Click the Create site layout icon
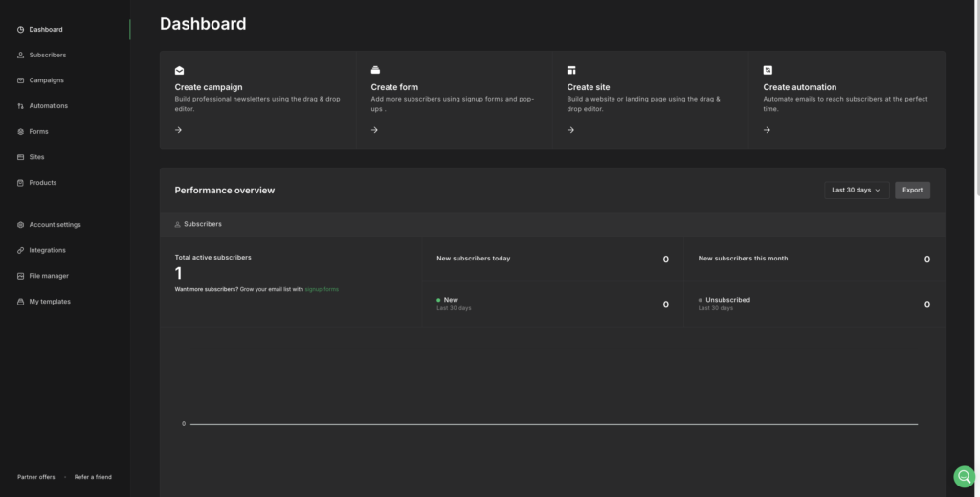This screenshot has width=980, height=497. [x=571, y=70]
